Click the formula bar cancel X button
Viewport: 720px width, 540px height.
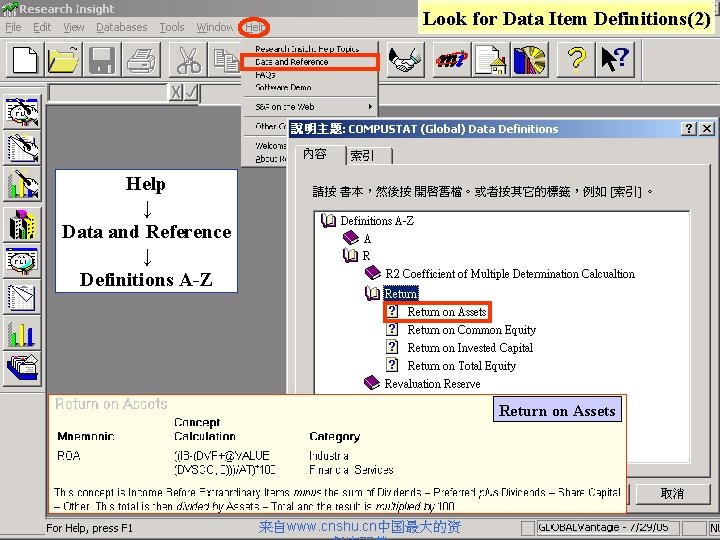coord(176,93)
